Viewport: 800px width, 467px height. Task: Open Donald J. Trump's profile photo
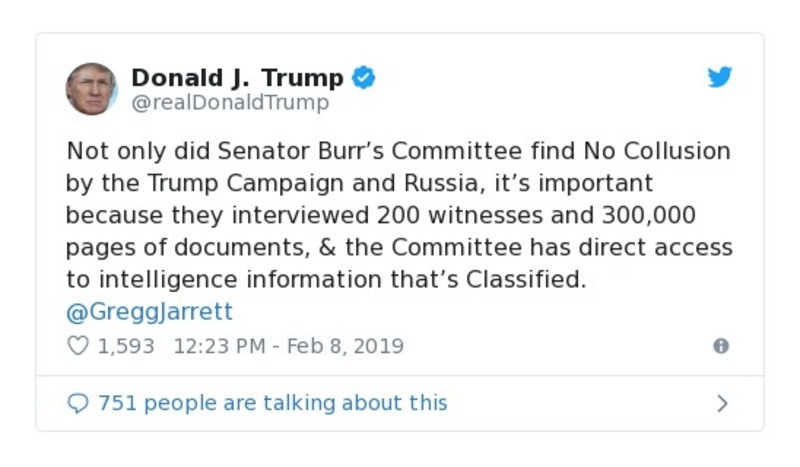(92, 88)
